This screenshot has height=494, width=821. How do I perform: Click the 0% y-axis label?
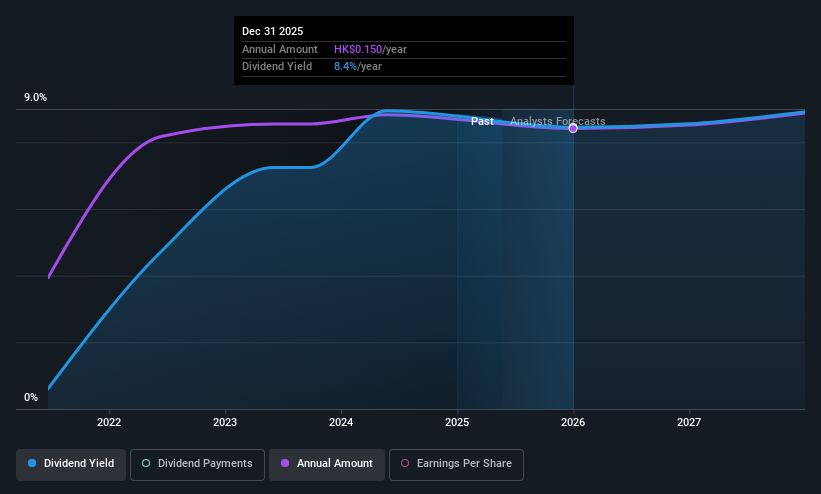[x=31, y=398]
